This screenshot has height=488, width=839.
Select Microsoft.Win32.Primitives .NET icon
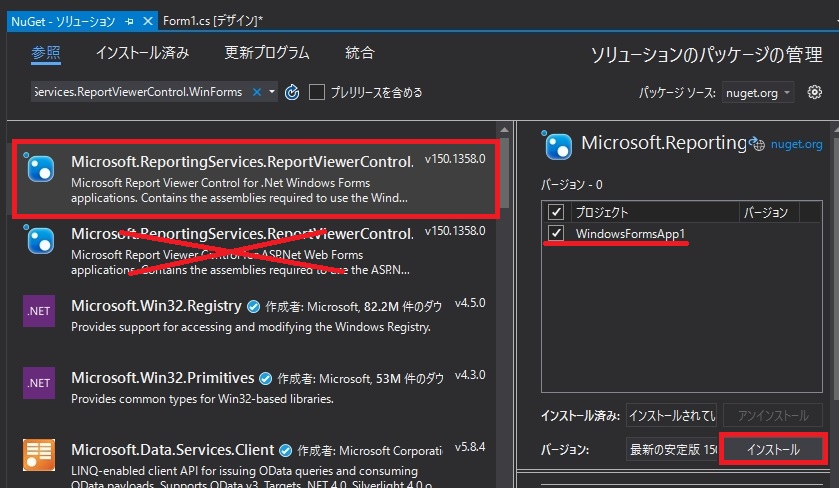coord(39,383)
